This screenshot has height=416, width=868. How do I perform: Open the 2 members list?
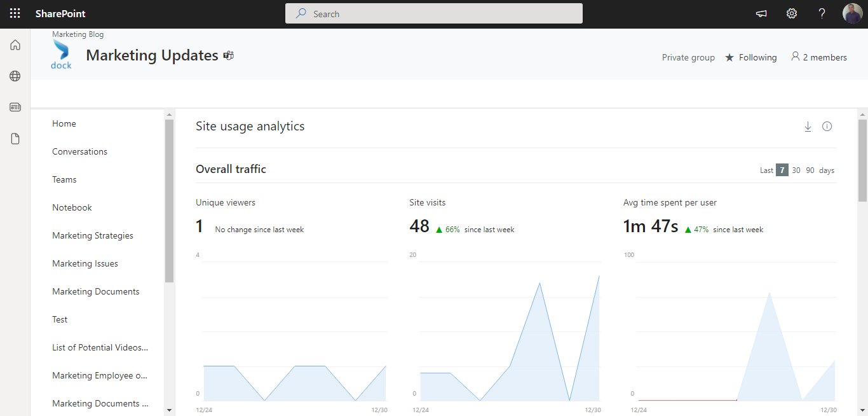pyautogui.click(x=818, y=57)
